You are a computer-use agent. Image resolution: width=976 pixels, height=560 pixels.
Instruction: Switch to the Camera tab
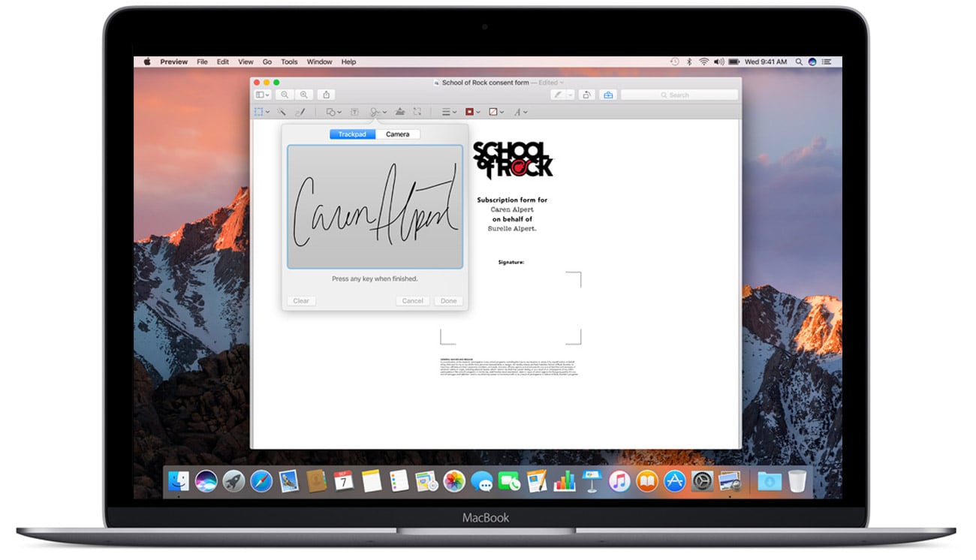pyautogui.click(x=398, y=134)
